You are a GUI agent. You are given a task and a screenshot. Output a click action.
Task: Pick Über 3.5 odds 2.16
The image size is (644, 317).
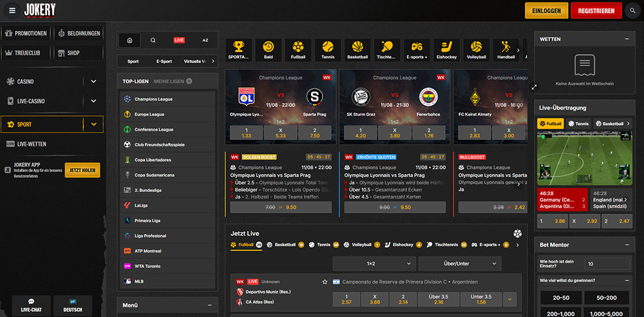click(439, 300)
